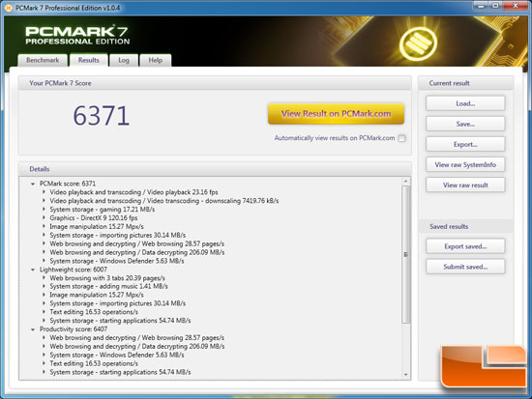Click the Save... button
This screenshot has height=399, width=532.
[465, 124]
